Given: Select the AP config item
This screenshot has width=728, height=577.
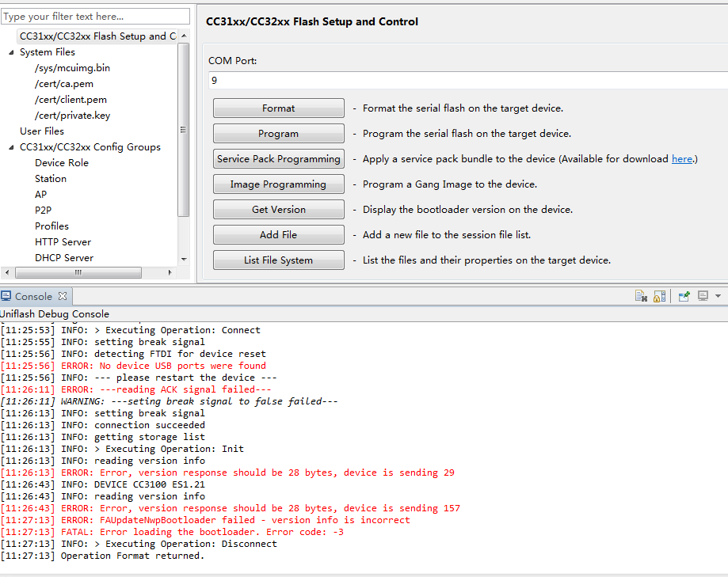Looking at the screenshot, I should [x=41, y=195].
